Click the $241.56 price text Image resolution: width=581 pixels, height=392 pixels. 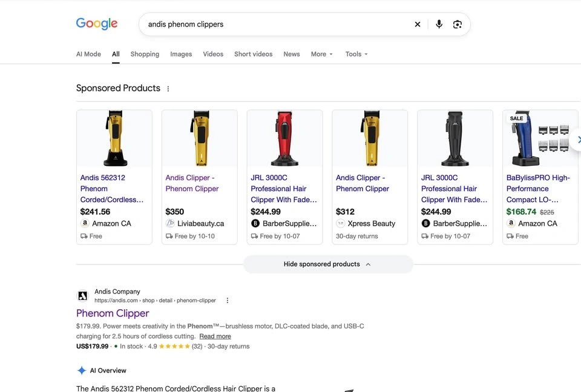[x=95, y=212]
